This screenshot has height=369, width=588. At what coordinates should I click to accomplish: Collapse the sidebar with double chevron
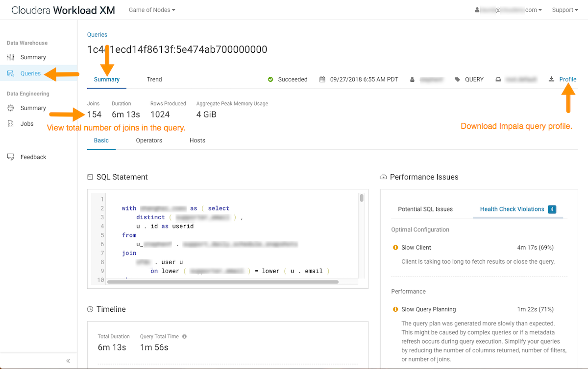(68, 361)
